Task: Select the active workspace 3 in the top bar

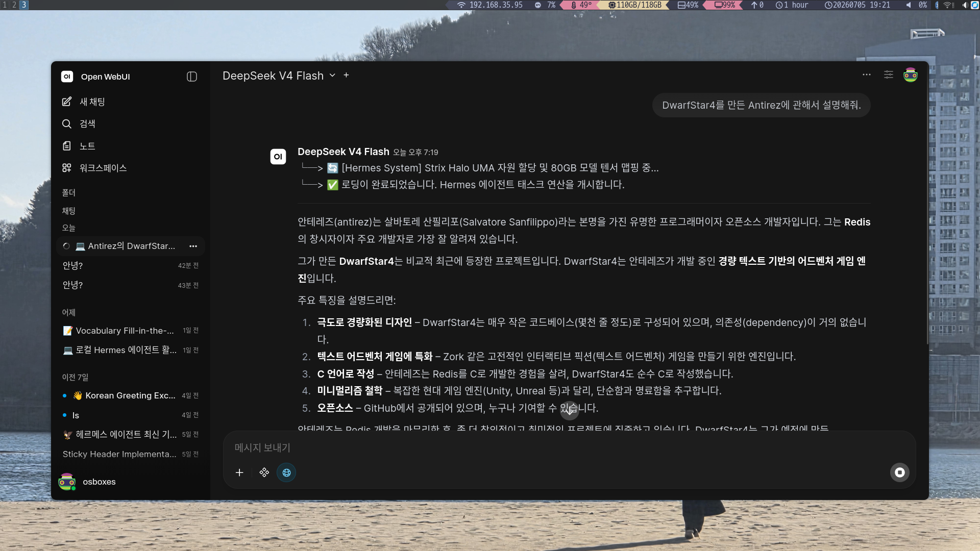Action: (24, 5)
